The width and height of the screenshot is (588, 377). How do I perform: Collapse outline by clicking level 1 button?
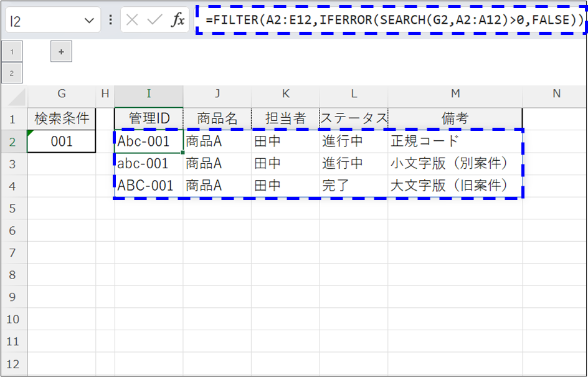click(12, 51)
